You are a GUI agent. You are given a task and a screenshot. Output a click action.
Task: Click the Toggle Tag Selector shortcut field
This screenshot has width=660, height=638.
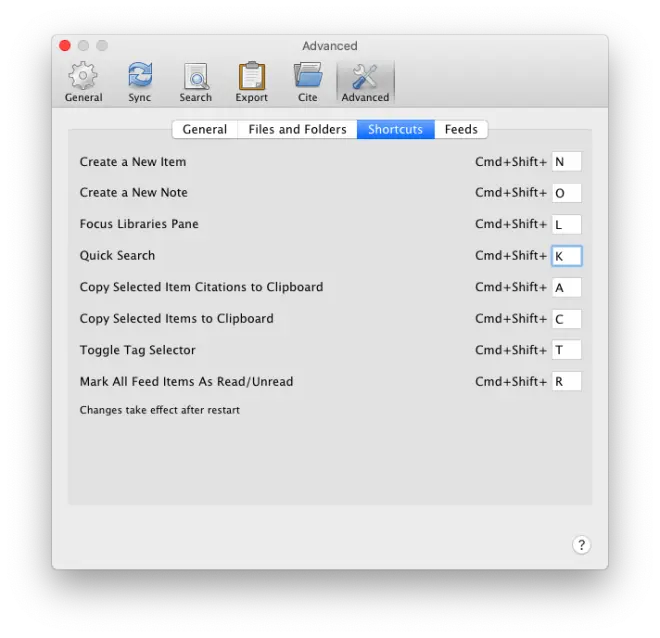point(567,350)
